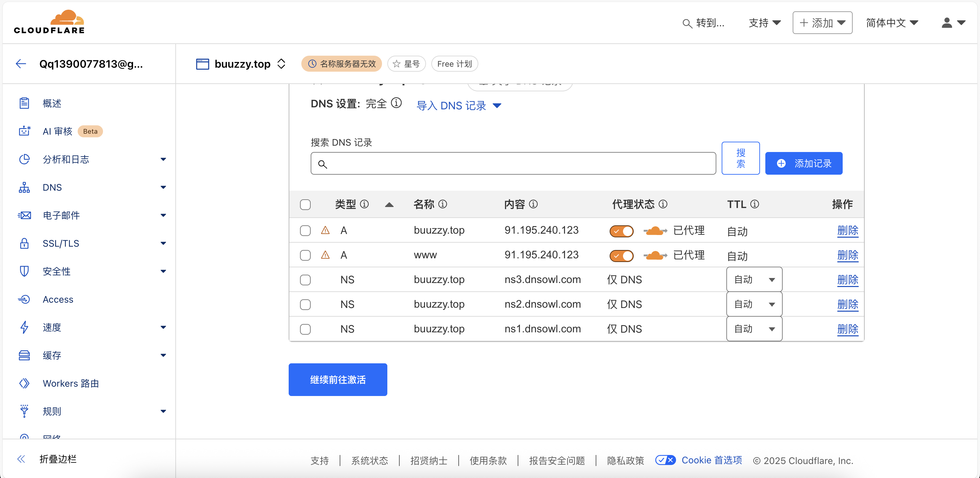Click the user account avatar icon

coord(947,23)
